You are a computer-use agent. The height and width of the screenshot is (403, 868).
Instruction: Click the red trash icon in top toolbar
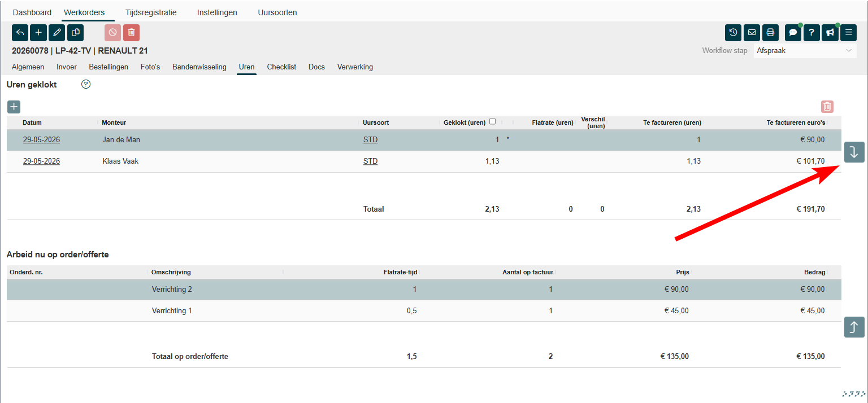point(131,33)
